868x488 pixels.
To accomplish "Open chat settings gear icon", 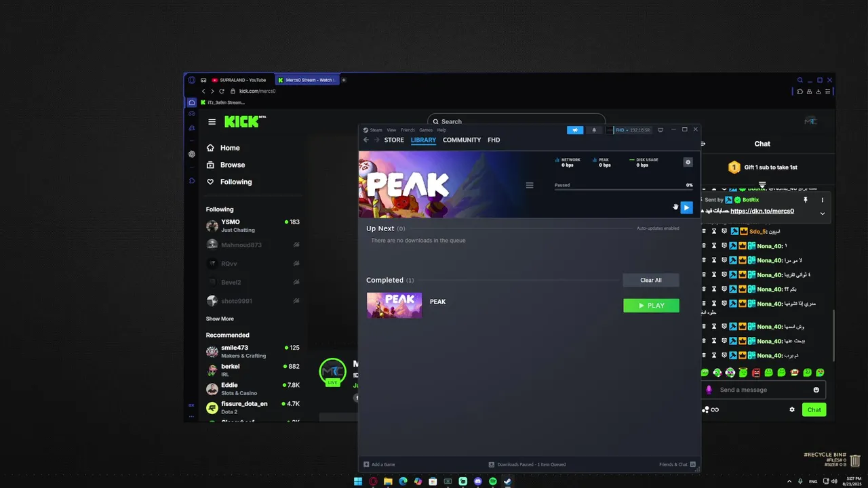I will [x=792, y=409].
